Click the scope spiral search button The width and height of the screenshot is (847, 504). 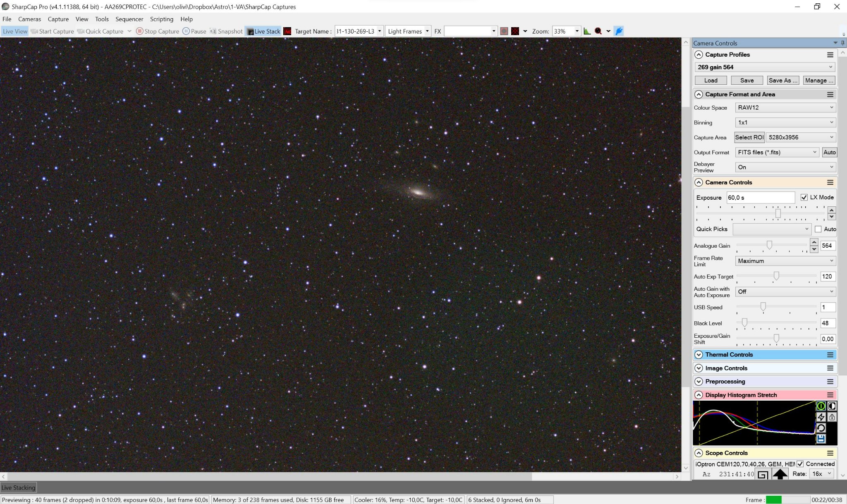point(762,475)
